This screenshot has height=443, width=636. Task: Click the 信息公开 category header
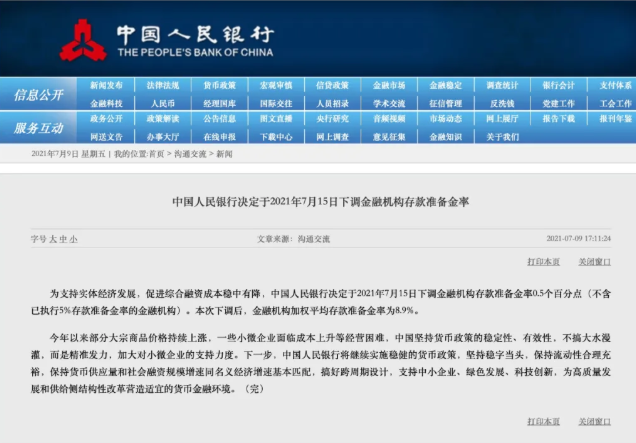(x=38, y=95)
